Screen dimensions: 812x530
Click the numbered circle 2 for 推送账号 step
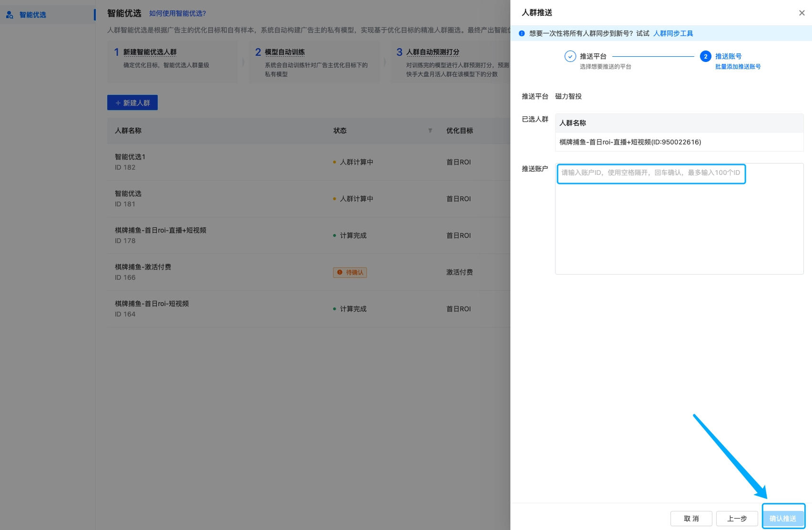pyautogui.click(x=705, y=56)
